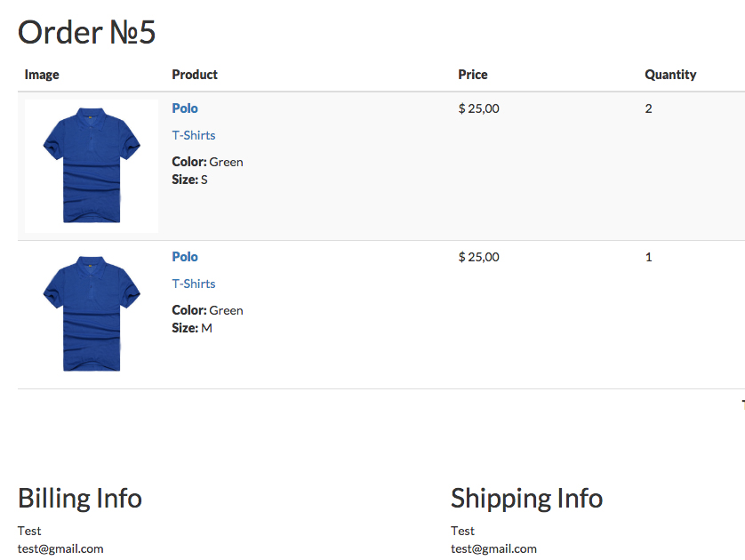Image resolution: width=745 pixels, height=560 pixels.
Task: Click the $ 25,00 price in second row
Action: (x=478, y=257)
